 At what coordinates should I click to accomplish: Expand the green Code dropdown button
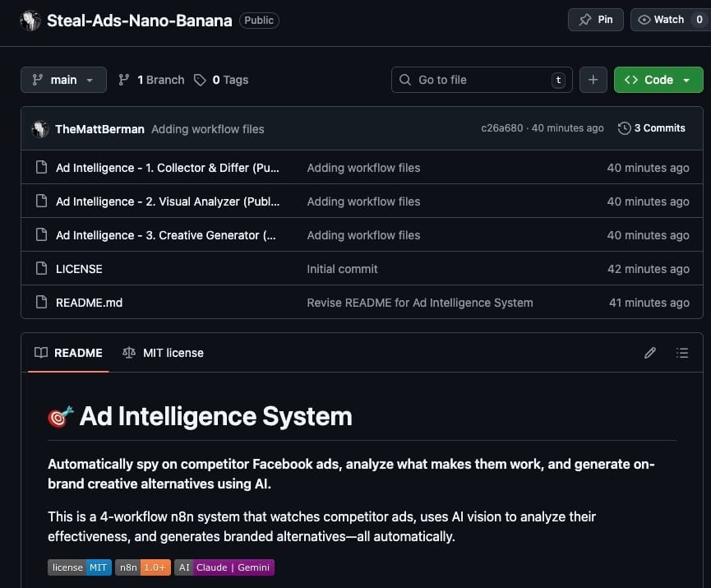point(658,80)
